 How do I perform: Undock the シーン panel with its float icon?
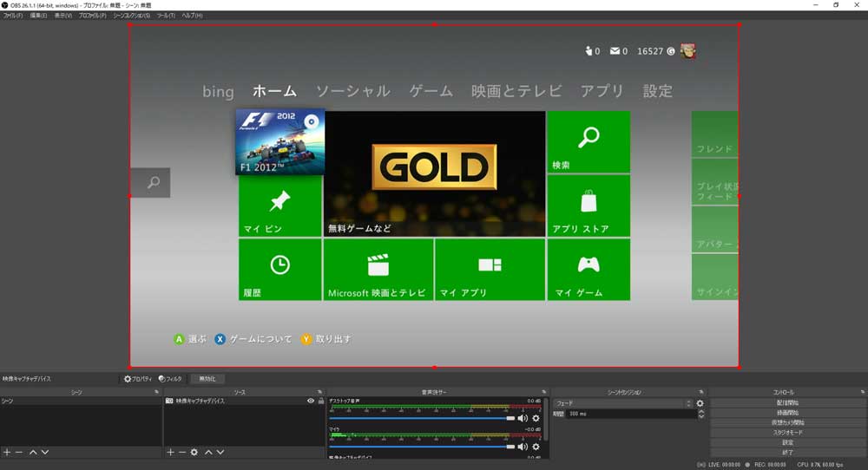point(156,392)
